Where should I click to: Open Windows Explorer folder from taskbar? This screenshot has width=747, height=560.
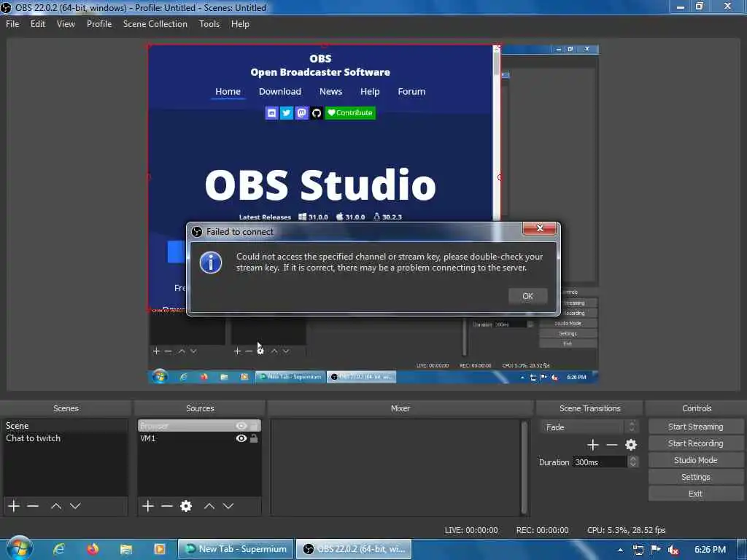click(125, 549)
